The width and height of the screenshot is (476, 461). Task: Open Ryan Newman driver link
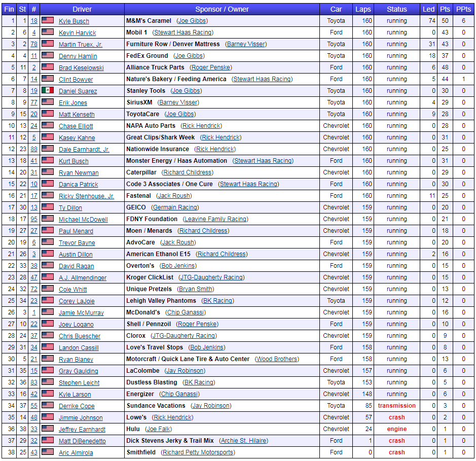coord(79,173)
